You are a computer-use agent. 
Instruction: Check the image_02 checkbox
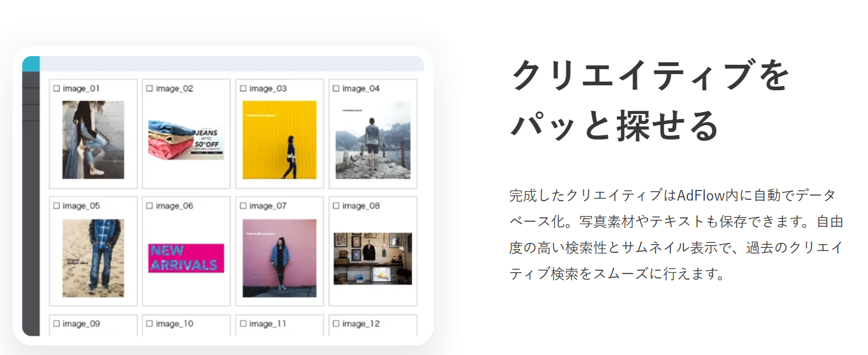point(150,89)
